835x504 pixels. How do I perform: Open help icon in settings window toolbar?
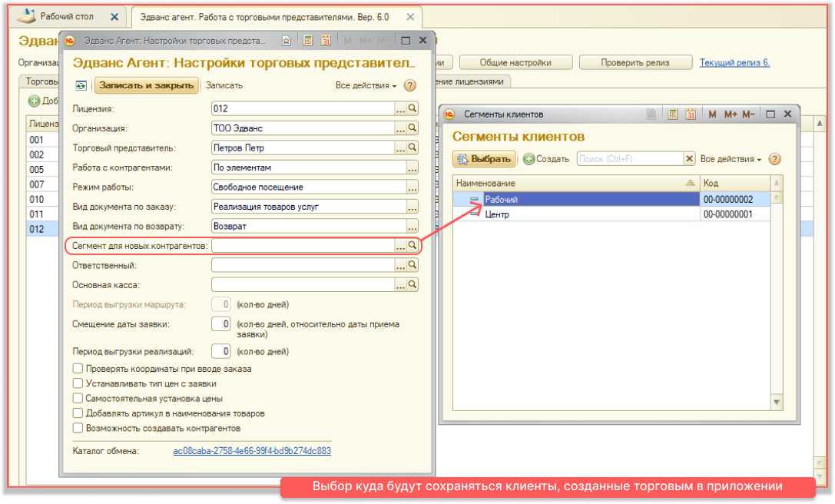click(x=409, y=85)
